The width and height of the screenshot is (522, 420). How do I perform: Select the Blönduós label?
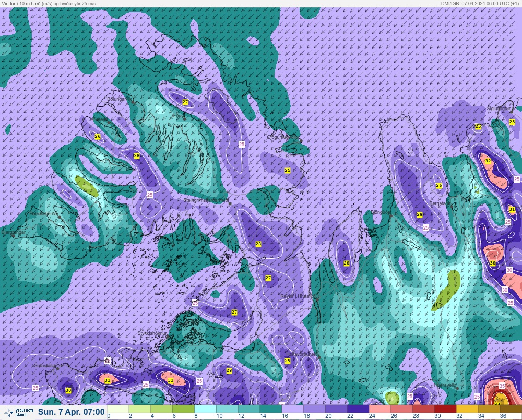pyautogui.click(x=381, y=212)
